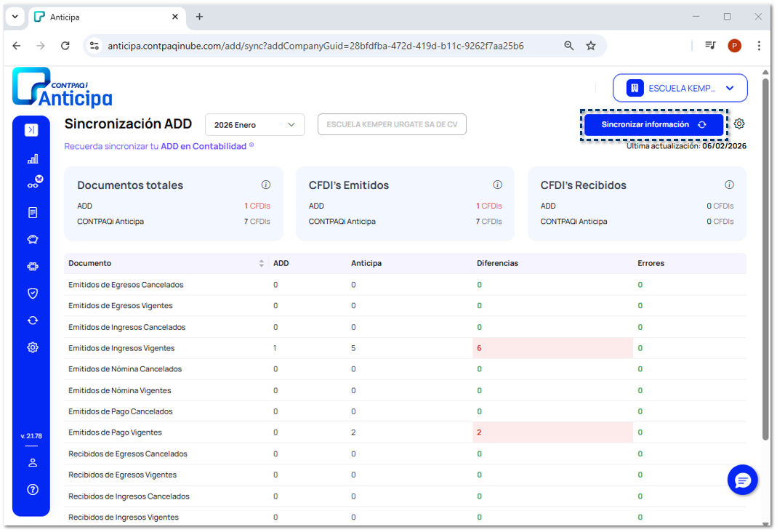
Task: Open the Chrome tab search dropdown arrow
Action: click(x=15, y=17)
